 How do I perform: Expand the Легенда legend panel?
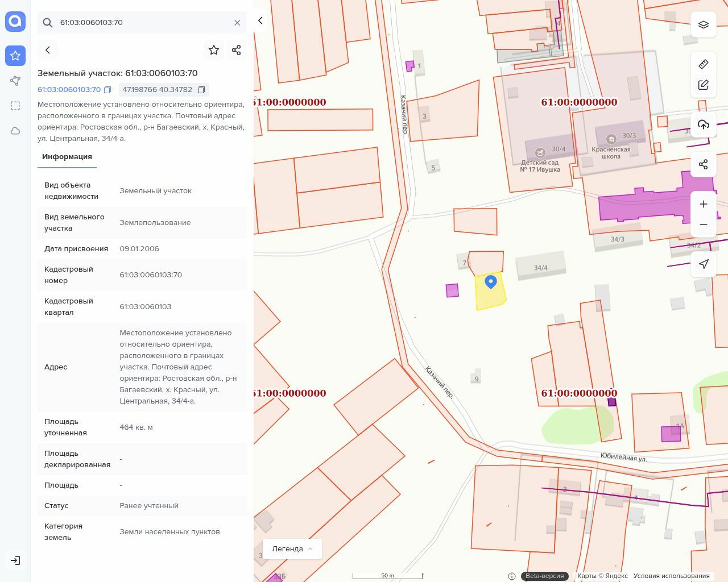coord(292,548)
